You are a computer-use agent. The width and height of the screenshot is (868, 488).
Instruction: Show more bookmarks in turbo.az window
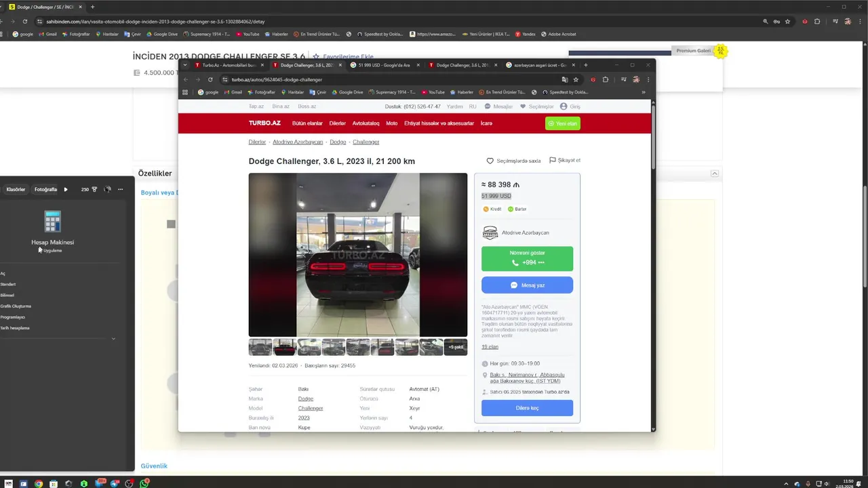(644, 92)
